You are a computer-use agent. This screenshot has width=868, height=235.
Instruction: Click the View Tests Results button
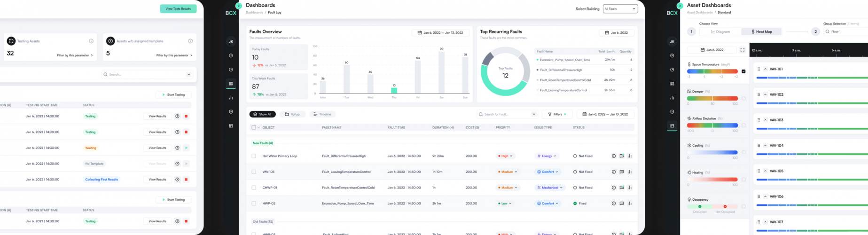point(178,9)
